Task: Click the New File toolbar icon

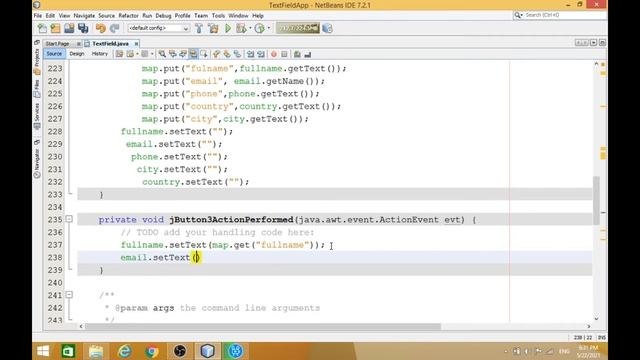Action: pyautogui.click(x=42, y=28)
